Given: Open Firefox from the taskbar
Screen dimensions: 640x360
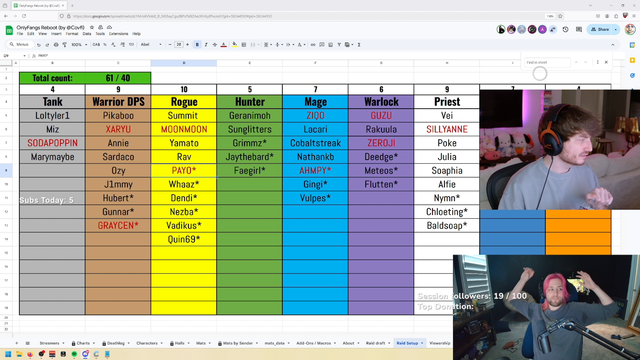Looking at the screenshot, I should click(x=30, y=354).
